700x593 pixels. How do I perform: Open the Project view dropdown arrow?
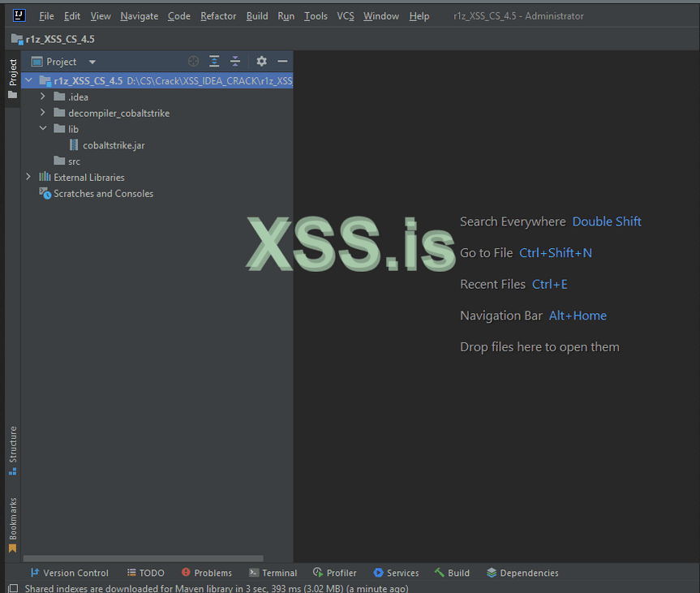(92, 62)
